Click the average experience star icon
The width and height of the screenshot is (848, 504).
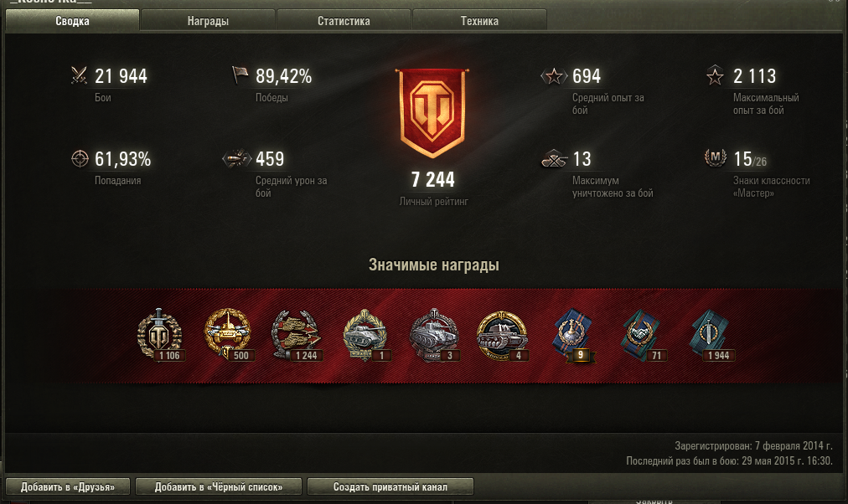click(x=554, y=76)
